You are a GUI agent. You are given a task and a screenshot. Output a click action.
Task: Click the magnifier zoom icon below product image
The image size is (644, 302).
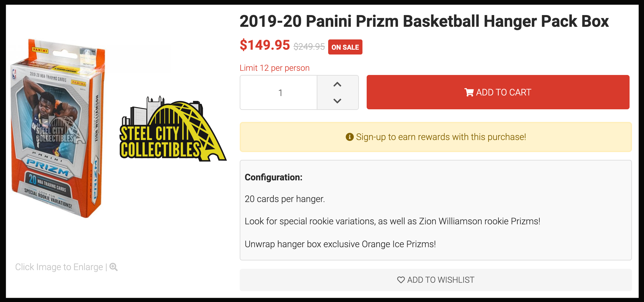(113, 267)
